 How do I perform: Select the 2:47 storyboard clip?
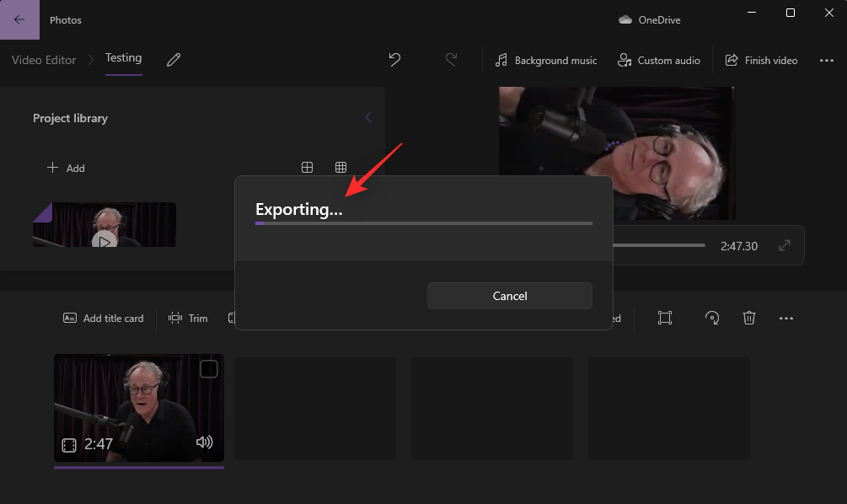[139, 408]
